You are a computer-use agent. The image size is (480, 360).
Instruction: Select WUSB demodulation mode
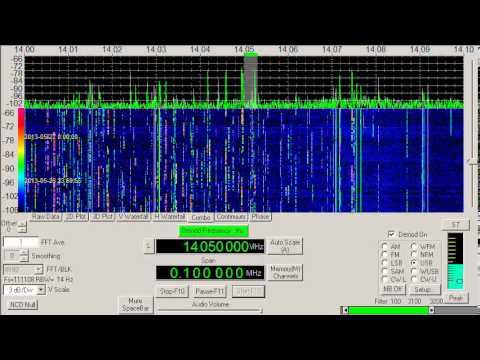click(414, 271)
